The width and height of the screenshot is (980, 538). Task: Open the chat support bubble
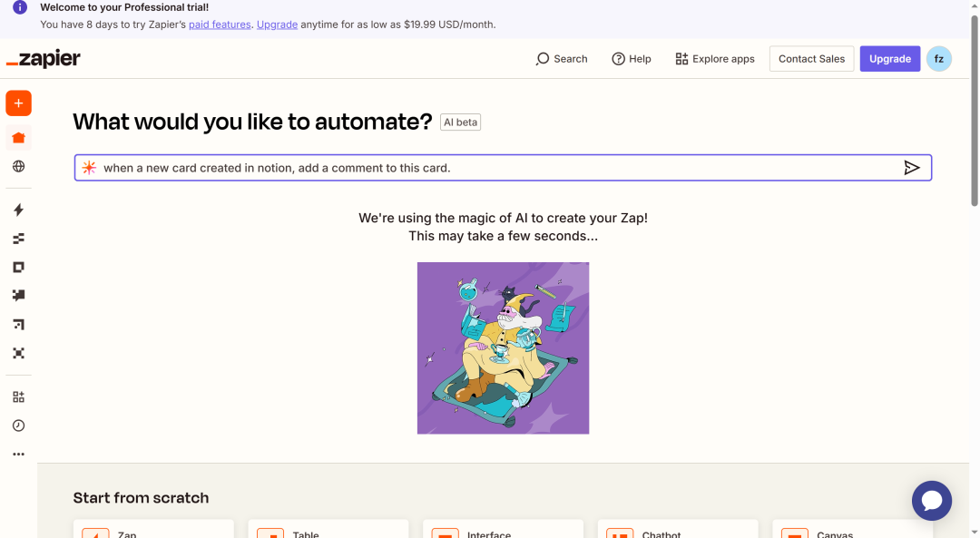pyautogui.click(x=931, y=501)
